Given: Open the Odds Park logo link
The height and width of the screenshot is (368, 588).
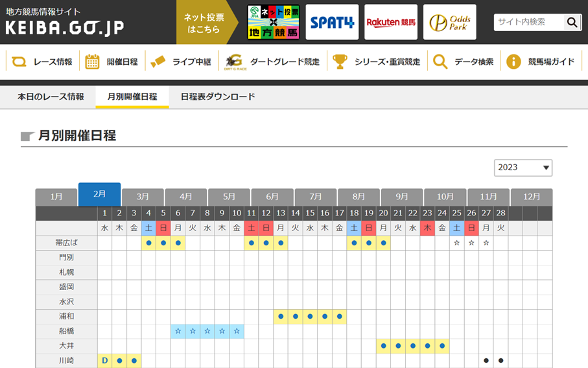Looking at the screenshot, I should pyautogui.click(x=449, y=23).
